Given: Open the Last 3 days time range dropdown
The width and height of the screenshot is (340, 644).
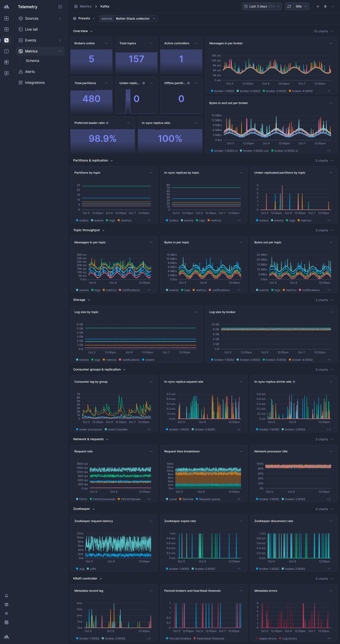Looking at the screenshot, I should click(262, 6).
